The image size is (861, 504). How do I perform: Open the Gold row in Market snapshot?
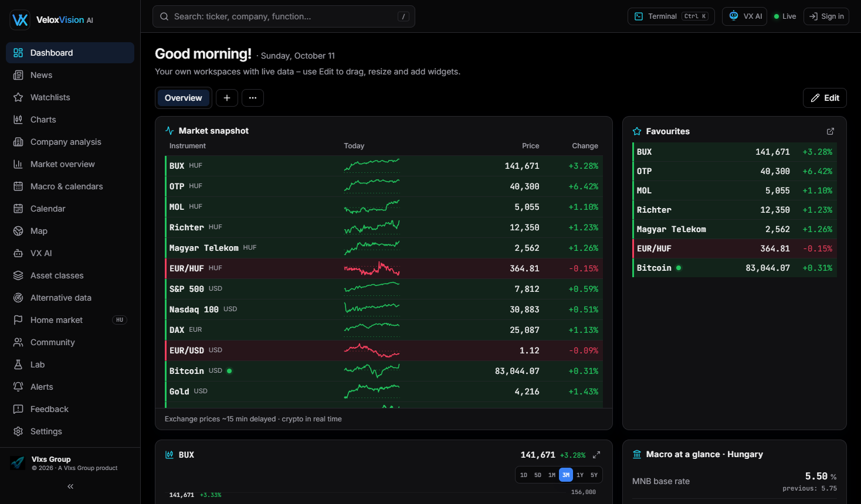coord(384,391)
